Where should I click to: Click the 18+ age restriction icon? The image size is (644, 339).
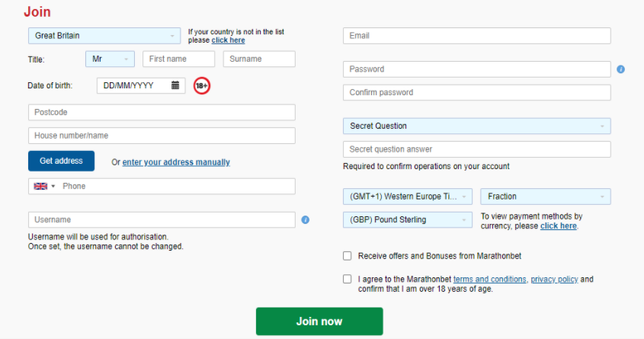201,86
